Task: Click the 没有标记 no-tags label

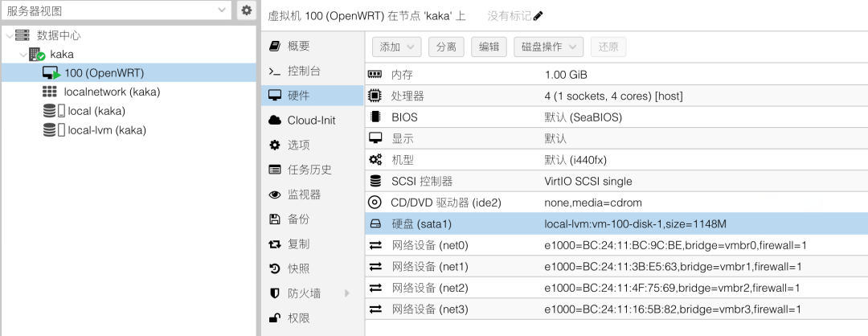Action: [510, 16]
